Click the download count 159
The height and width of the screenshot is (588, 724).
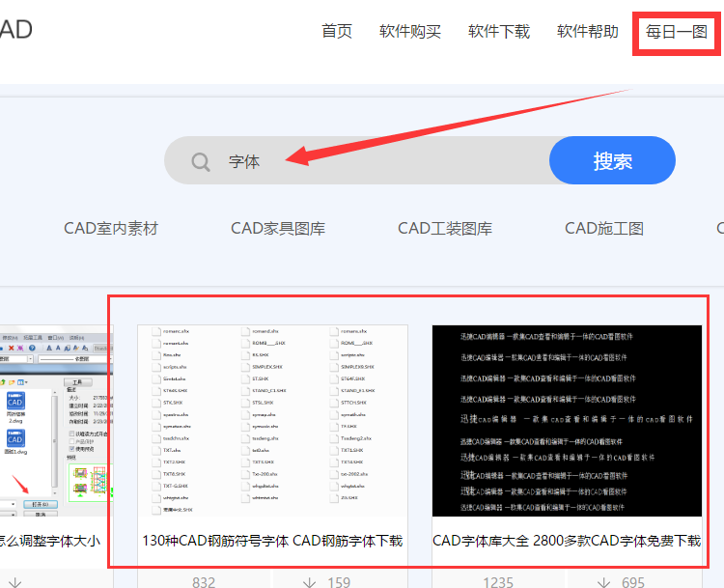(339, 582)
